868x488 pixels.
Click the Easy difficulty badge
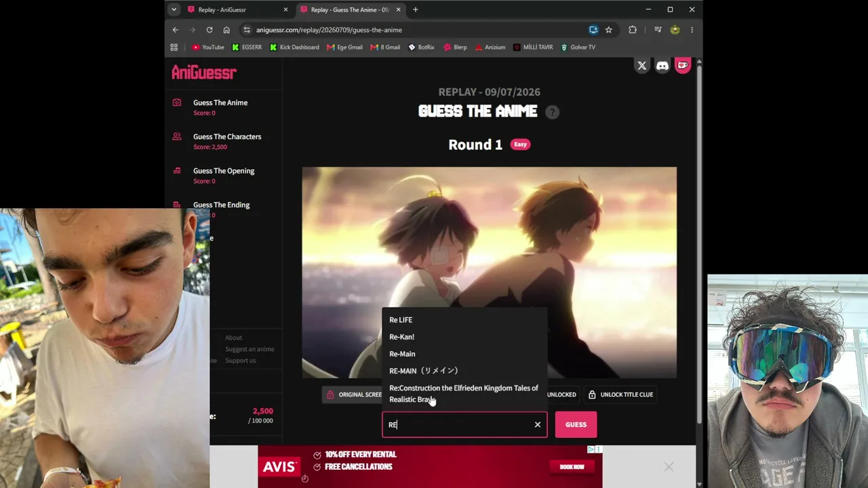coord(520,144)
